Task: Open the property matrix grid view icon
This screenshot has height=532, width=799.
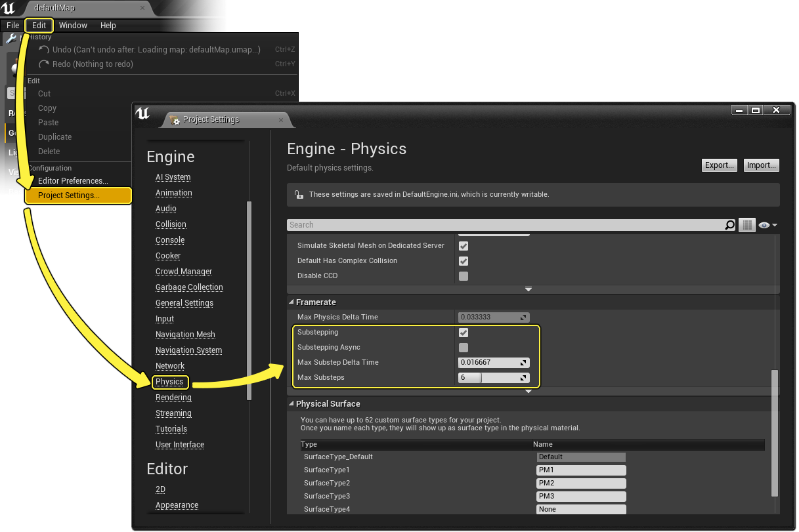Action: (x=746, y=225)
